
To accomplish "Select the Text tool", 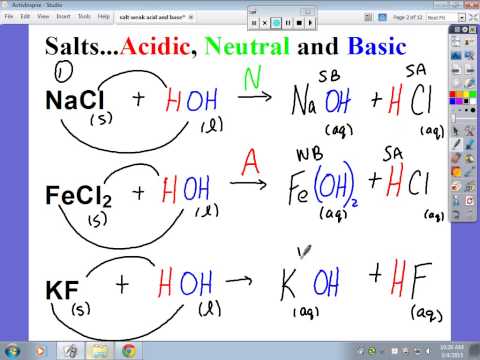I will pos(469,187).
